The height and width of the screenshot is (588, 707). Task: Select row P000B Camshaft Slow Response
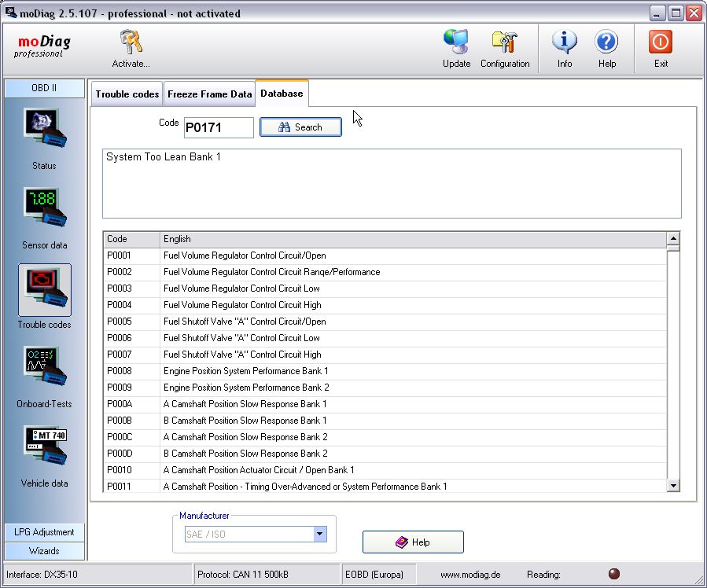click(x=385, y=421)
